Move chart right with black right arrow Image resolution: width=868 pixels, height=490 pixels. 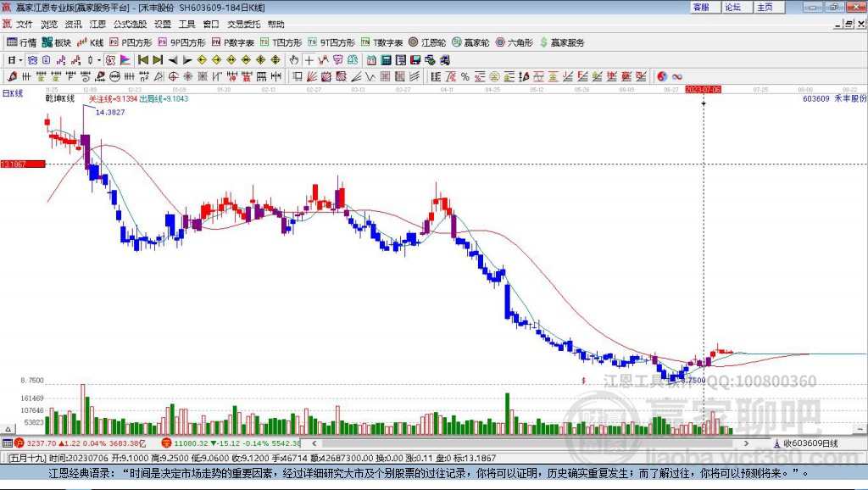click(x=187, y=60)
